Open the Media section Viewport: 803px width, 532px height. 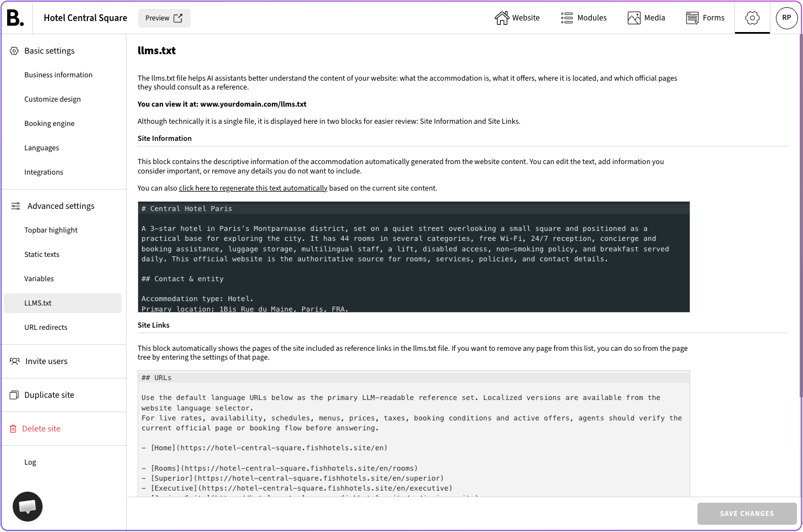tap(647, 18)
